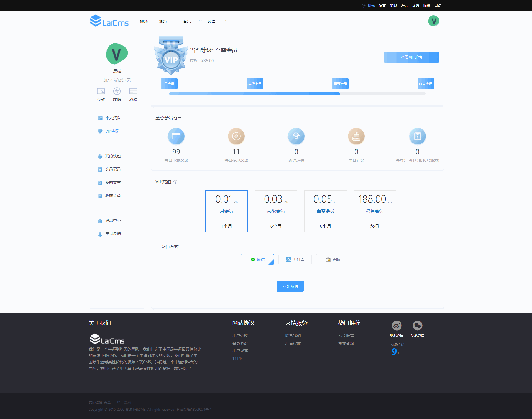The image size is (532, 419).
Task: Select 余额 balance payment method
Action: point(333,260)
